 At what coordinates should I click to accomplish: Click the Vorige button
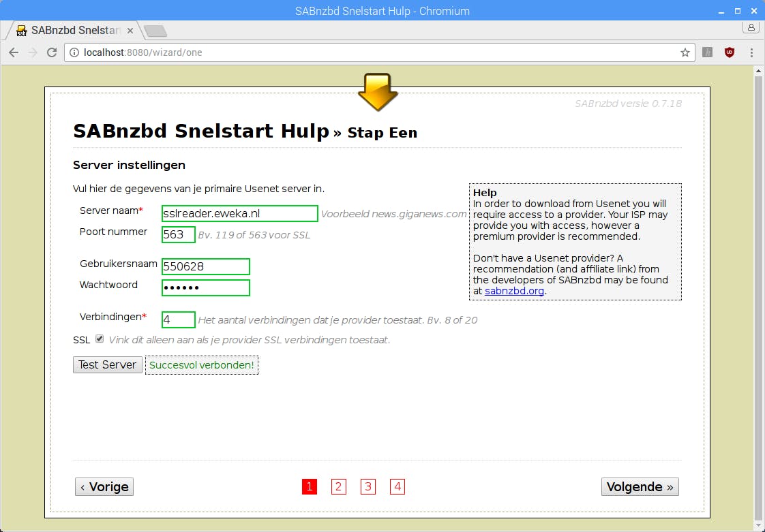coord(104,486)
